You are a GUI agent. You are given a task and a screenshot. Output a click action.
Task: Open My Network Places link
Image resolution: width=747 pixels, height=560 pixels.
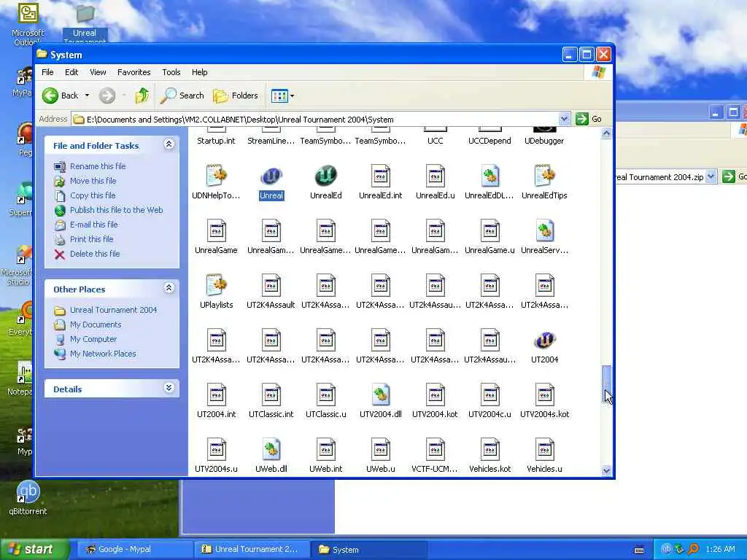(x=103, y=354)
